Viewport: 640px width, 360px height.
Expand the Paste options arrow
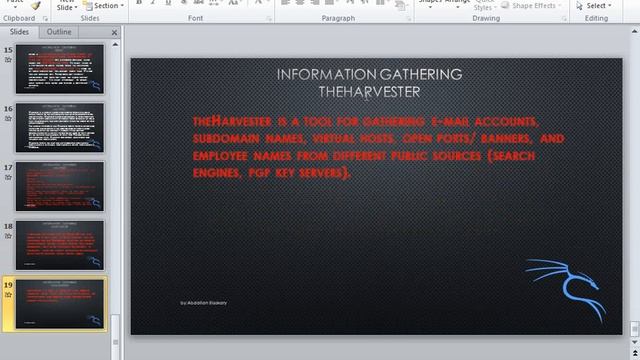[15, 6]
